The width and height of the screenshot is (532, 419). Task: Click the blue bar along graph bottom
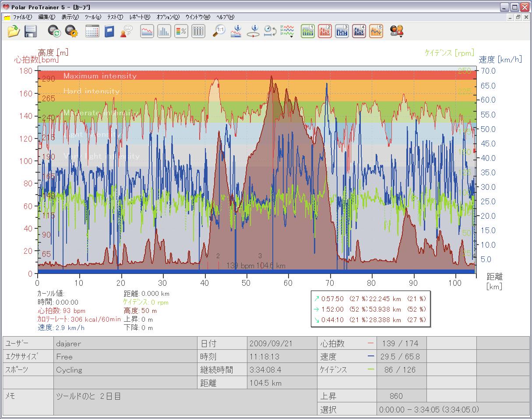256,272
